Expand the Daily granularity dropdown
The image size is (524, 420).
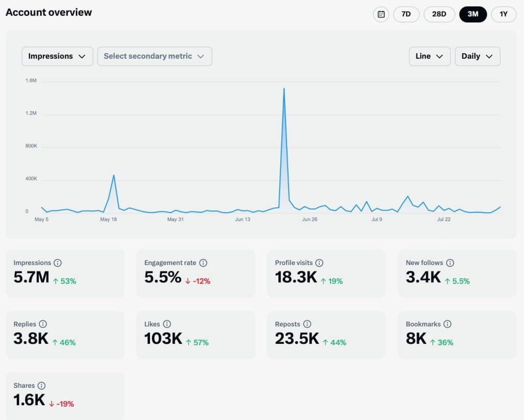click(x=477, y=56)
